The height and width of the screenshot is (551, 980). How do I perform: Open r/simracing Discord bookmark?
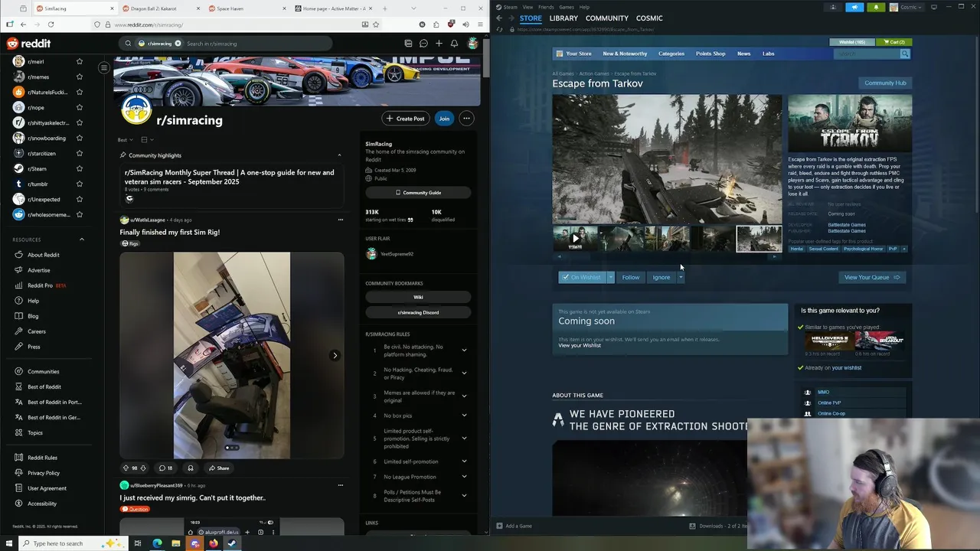click(x=418, y=312)
